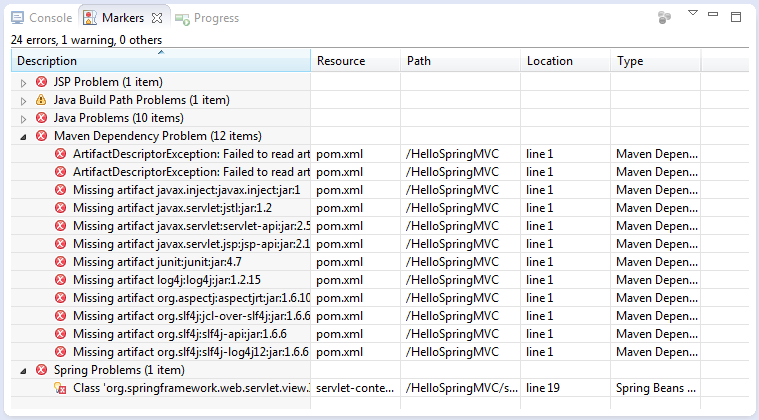Screen dimensions: 759x420
Task: Click the grey filters icon in view toolbar
Action: (x=665, y=18)
